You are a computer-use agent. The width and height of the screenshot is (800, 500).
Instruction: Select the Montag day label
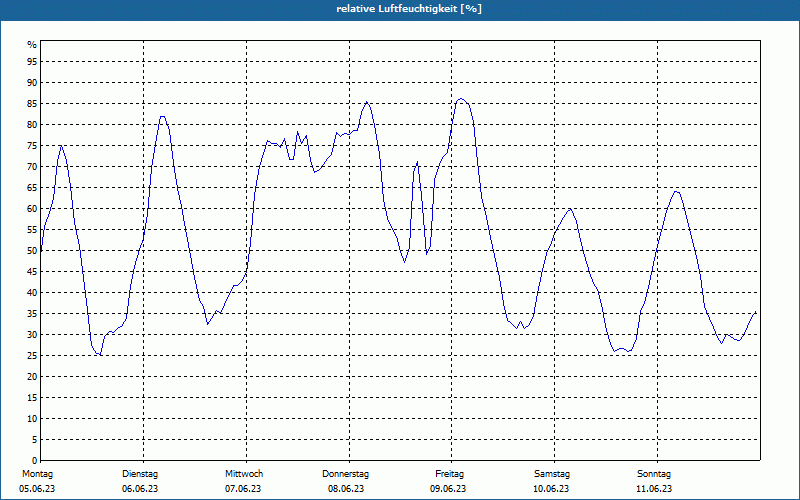tap(37, 474)
